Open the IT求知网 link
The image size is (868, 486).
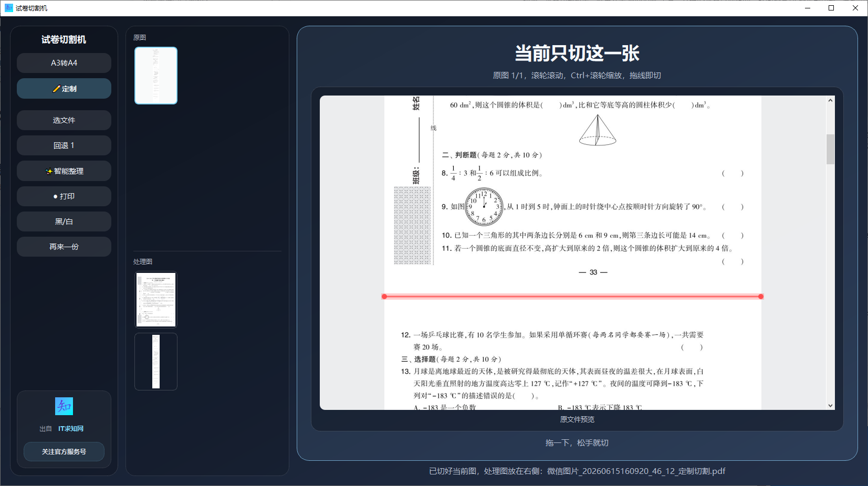coord(71,429)
